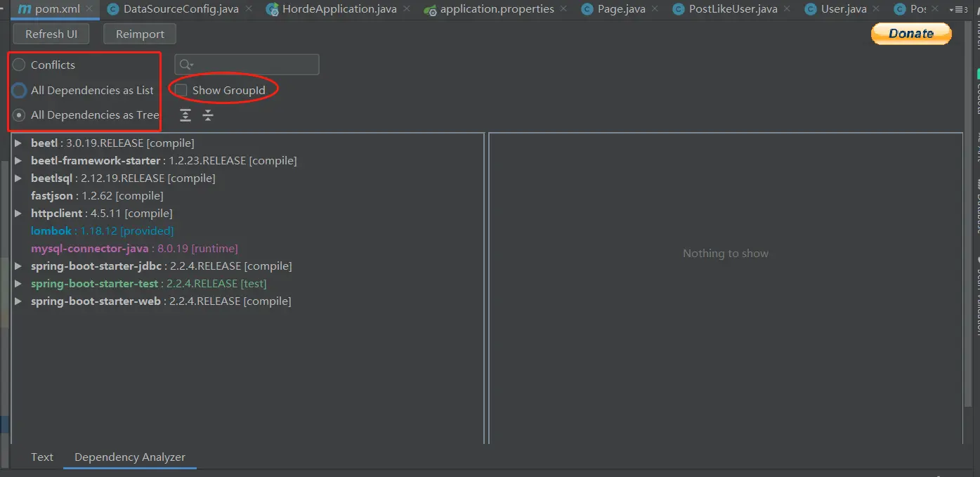
Task: Select the spring-boot-starter-test row label
Action: coord(149,284)
